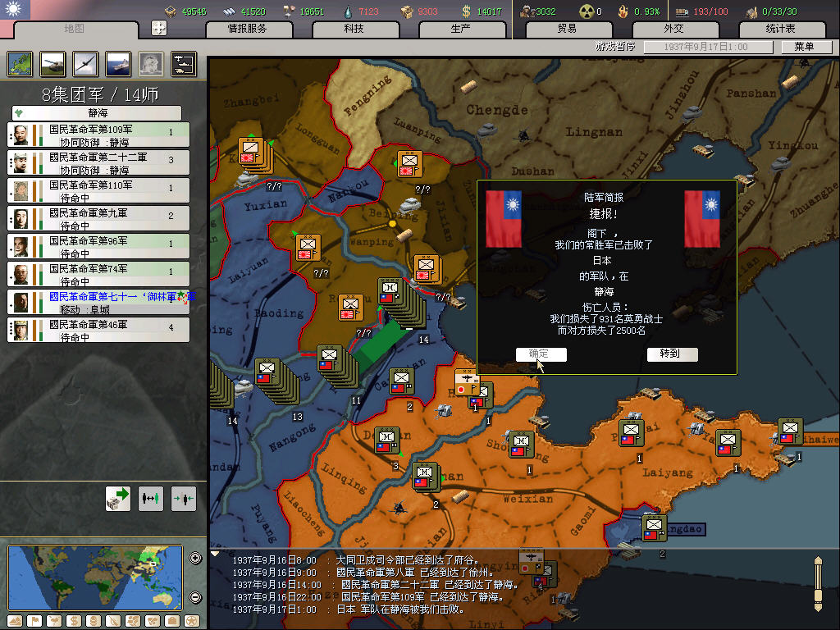Show naval units with warship icon
Image resolution: width=840 pixels, height=630 pixels.
coord(118,64)
